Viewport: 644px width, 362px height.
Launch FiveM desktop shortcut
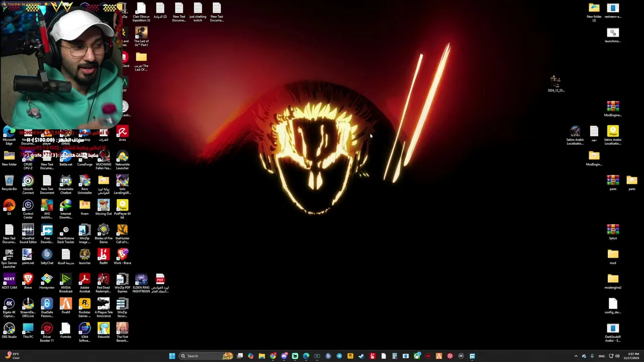pos(66,306)
